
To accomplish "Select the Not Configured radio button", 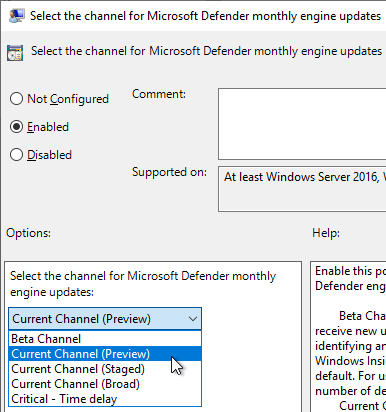I will point(16,99).
